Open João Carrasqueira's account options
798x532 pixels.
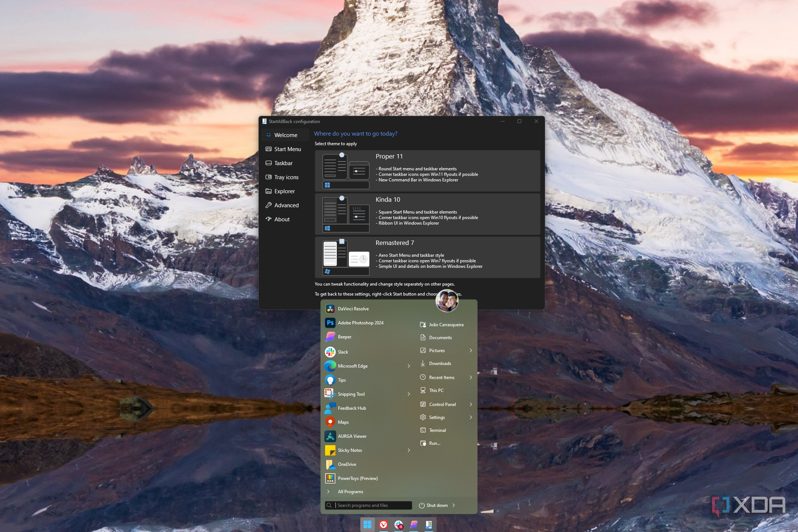[x=446, y=324]
